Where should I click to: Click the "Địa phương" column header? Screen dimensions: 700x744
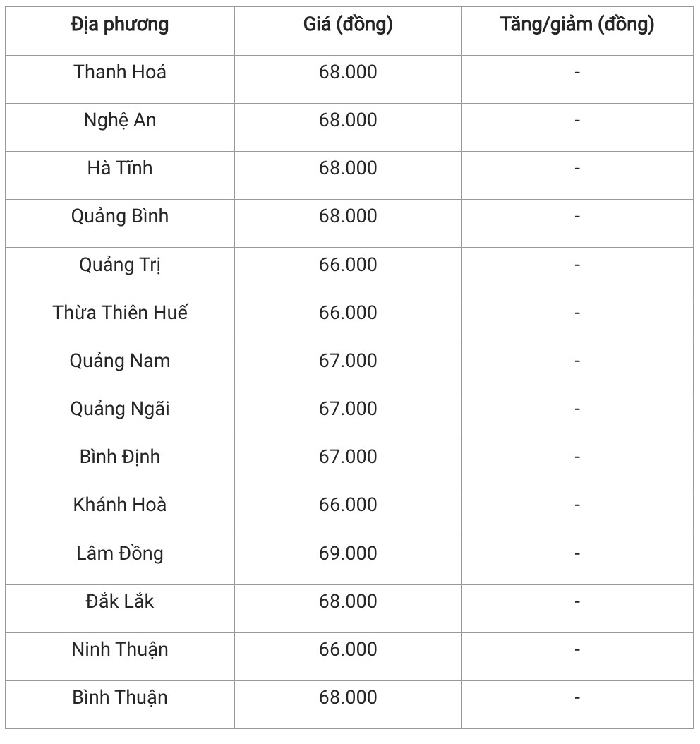(120, 25)
